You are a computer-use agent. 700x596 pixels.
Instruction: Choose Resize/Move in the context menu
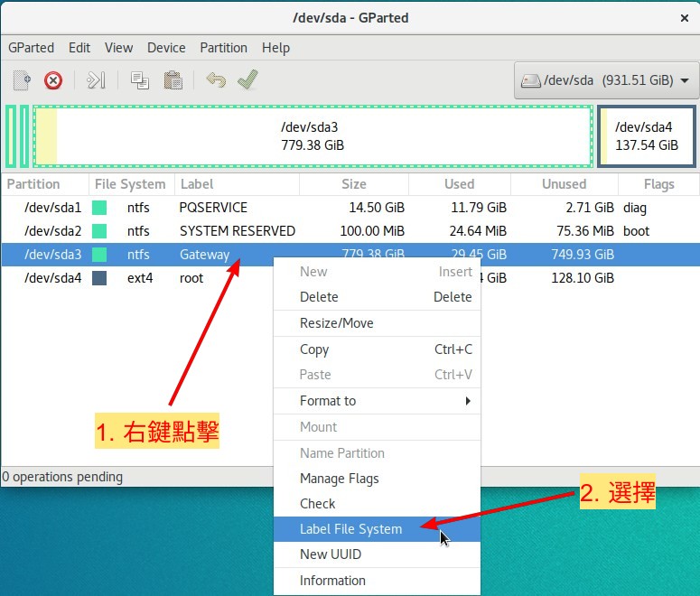336,323
